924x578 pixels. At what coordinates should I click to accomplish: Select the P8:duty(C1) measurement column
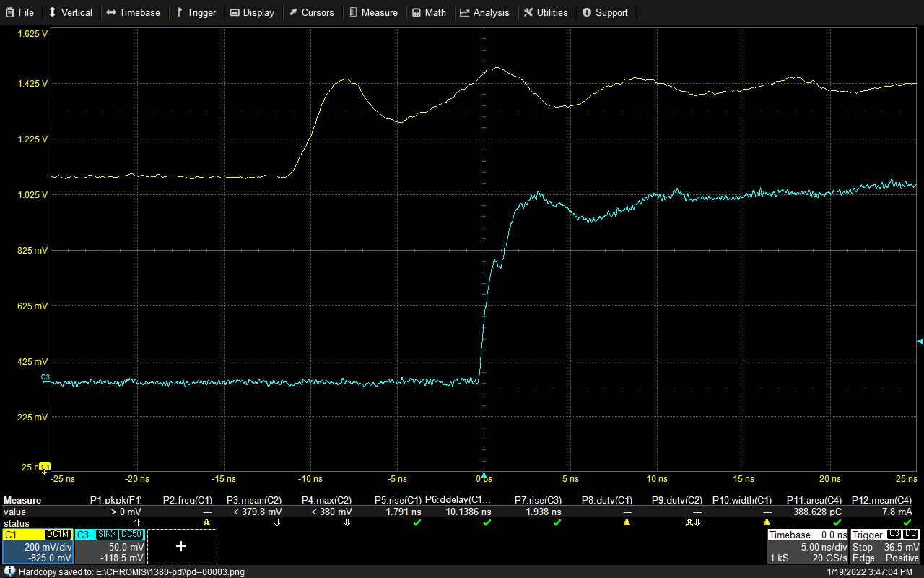pyautogui.click(x=609, y=500)
